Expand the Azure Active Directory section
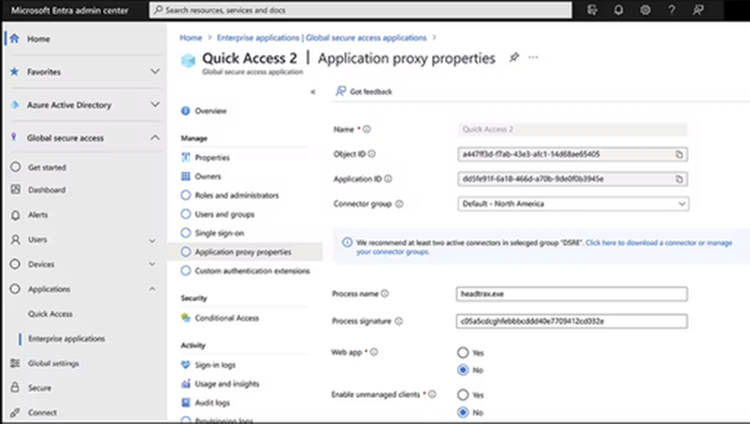 pos(155,104)
